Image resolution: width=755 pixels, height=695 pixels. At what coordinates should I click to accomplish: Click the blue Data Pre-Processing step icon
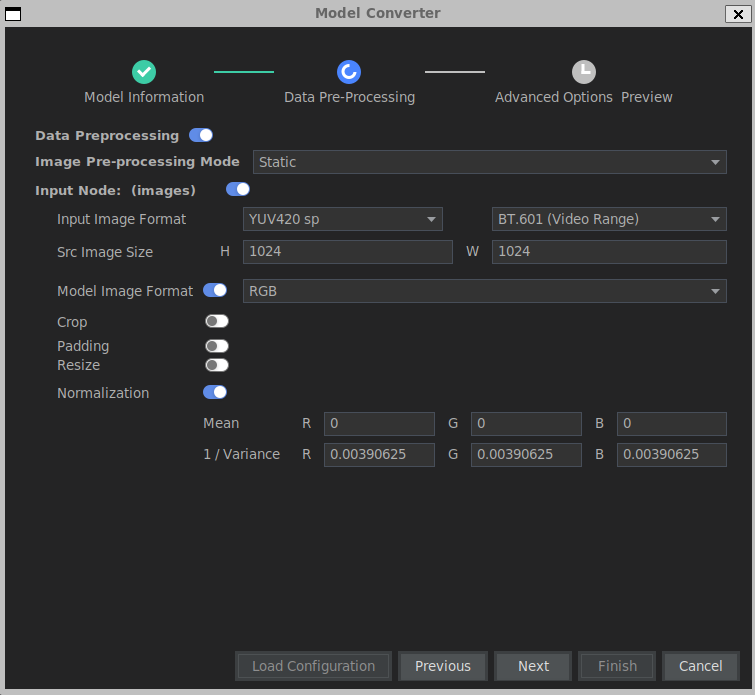pos(349,72)
